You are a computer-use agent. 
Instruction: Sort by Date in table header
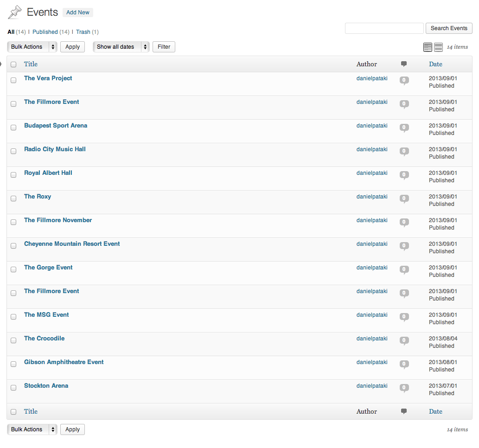435,64
